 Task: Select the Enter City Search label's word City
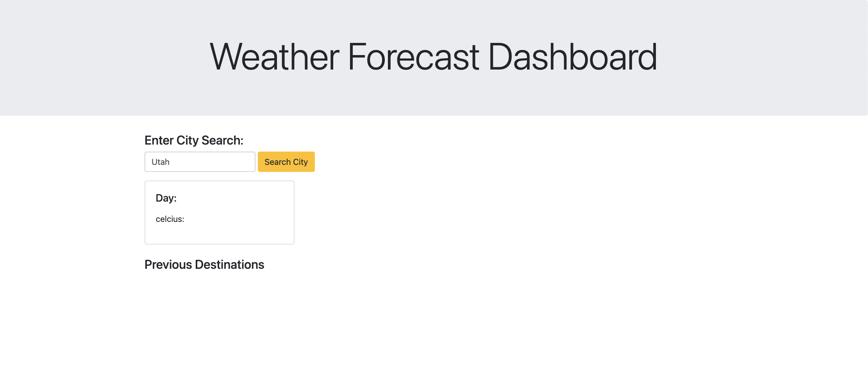tap(188, 140)
